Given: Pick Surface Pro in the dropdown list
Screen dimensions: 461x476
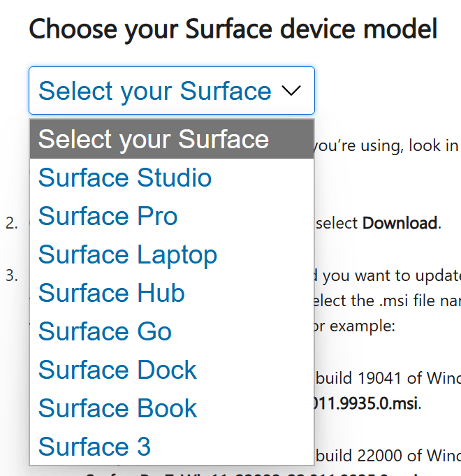Looking at the screenshot, I should [108, 216].
